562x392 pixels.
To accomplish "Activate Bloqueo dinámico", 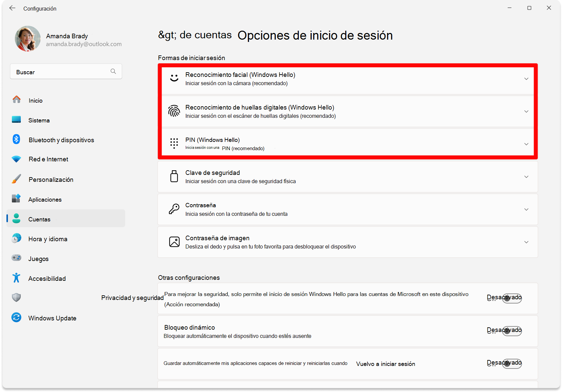I will [x=512, y=331].
